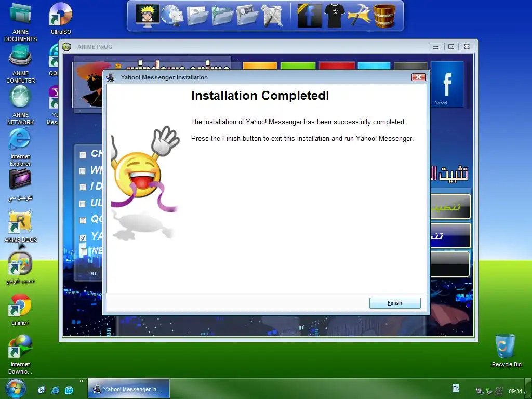
Task: Click the Yahoo! Messenger Installation title bar icon
Action: click(x=110, y=77)
